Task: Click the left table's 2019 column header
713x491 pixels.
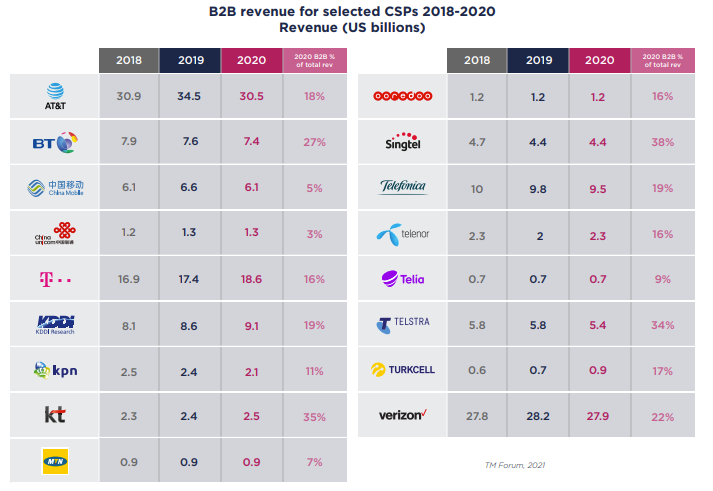Action: pyautogui.click(x=191, y=60)
